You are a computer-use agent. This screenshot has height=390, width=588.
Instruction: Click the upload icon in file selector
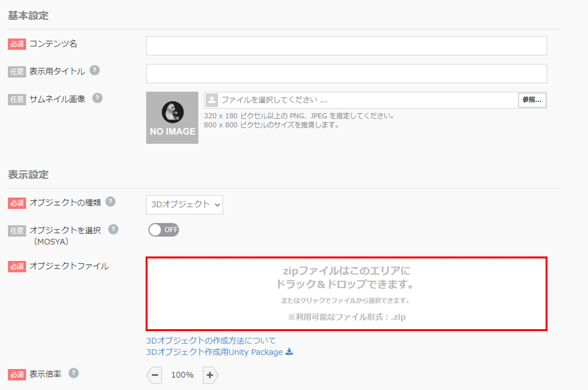click(212, 100)
